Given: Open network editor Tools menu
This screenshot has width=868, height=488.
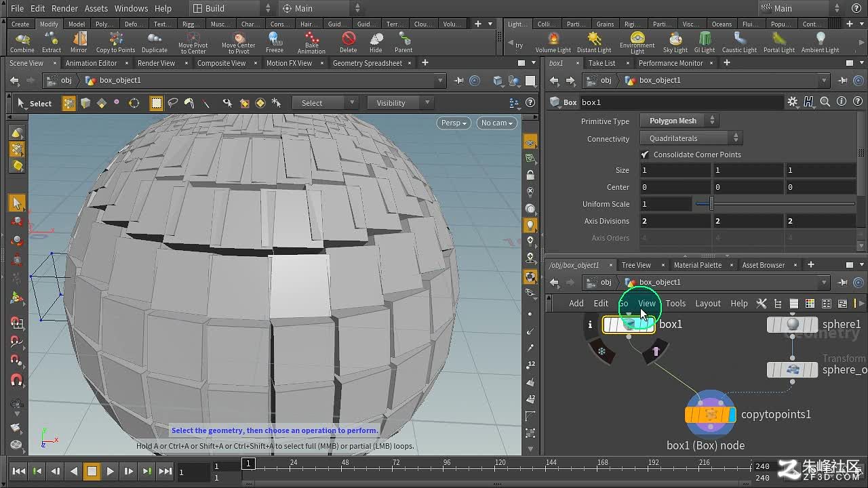Looking at the screenshot, I should [x=675, y=303].
